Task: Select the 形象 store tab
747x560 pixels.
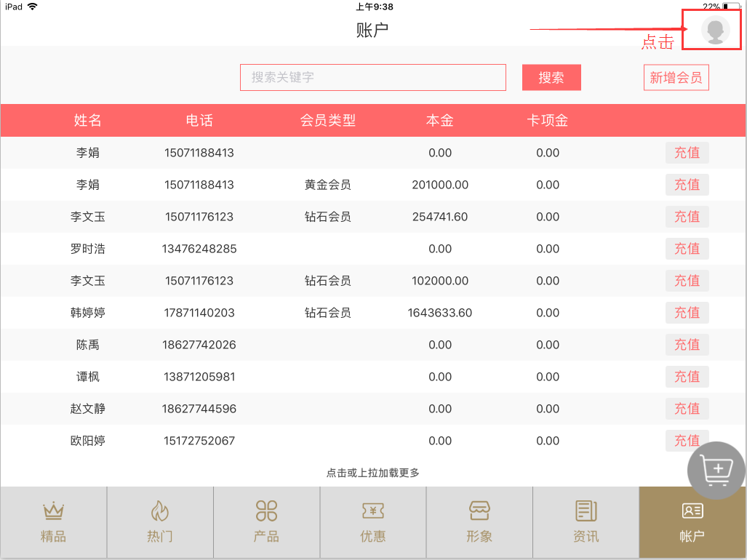Action: (479, 522)
